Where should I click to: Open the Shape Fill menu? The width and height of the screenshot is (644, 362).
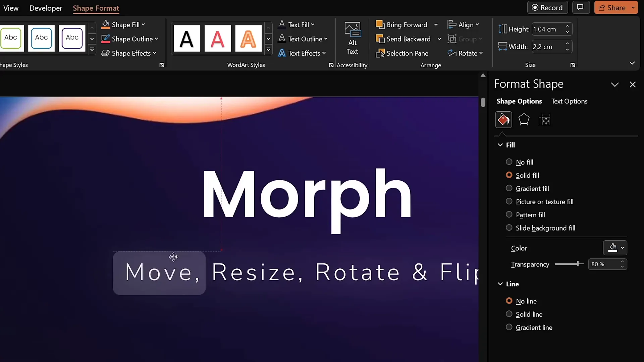click(123, 24)
